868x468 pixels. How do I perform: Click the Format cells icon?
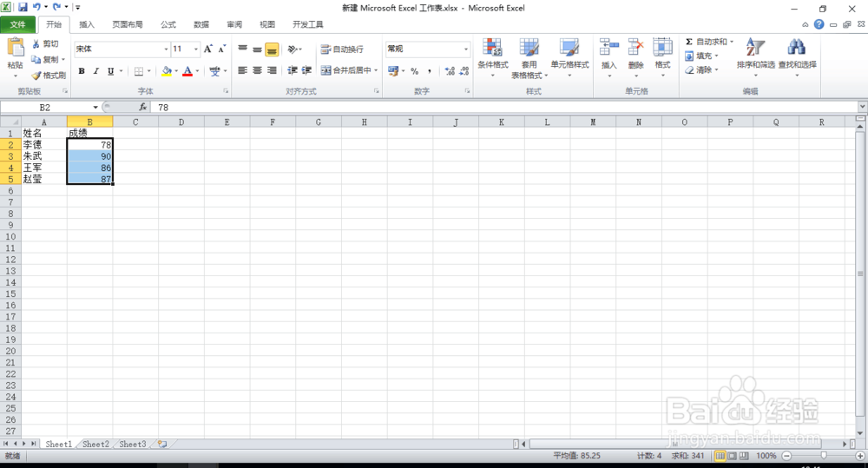662,48
